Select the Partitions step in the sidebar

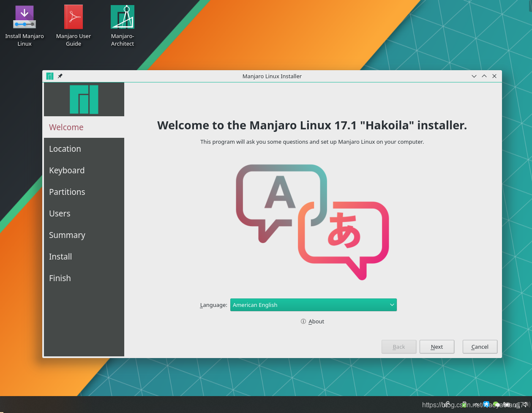(x=84, y=192)
